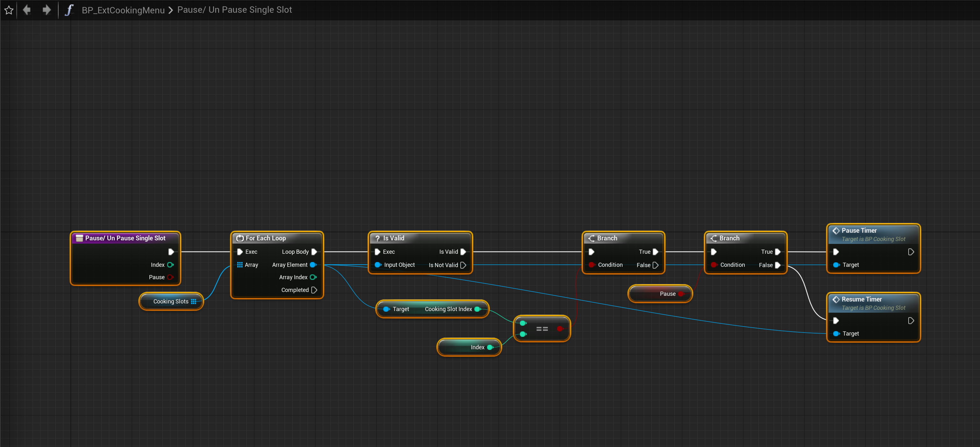
Task: Open BP_ExtCookingMenu in breadcrumb
Action: [123, 10]
